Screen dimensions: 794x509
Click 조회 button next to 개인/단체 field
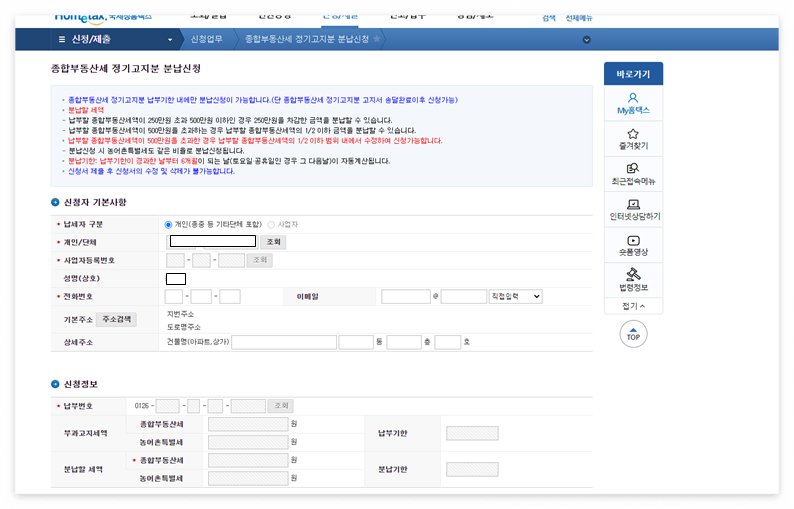pos(273,242)
